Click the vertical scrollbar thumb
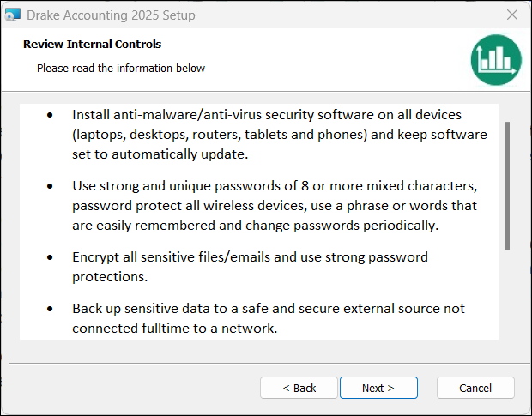This screenshot has height=416, width=532. coord(507,184)
